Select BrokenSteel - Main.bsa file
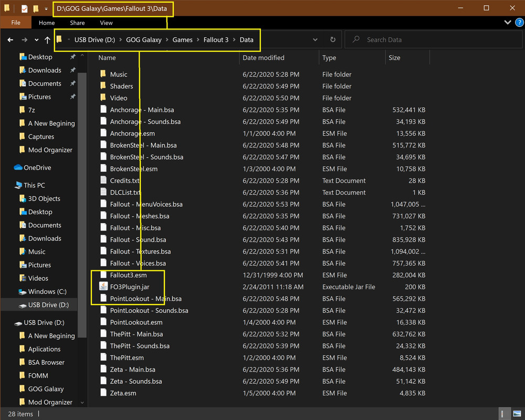This screenshot has width=525, height=420. click(143, 145)
